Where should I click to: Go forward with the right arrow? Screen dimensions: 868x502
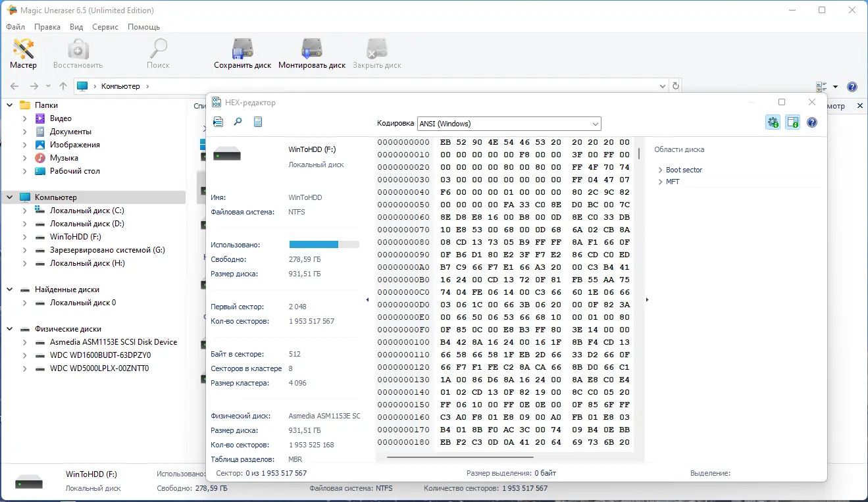[34, 86]
